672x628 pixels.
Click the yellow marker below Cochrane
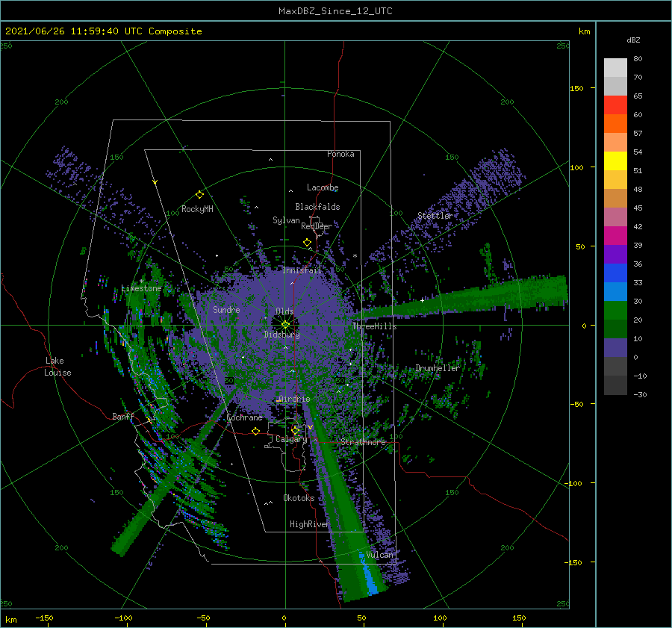point(256,431)
